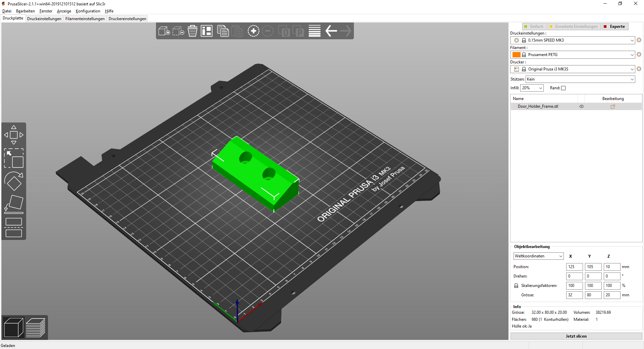Toggle visibility eye of Door_Holder_Frame.stl

point(582,106)
